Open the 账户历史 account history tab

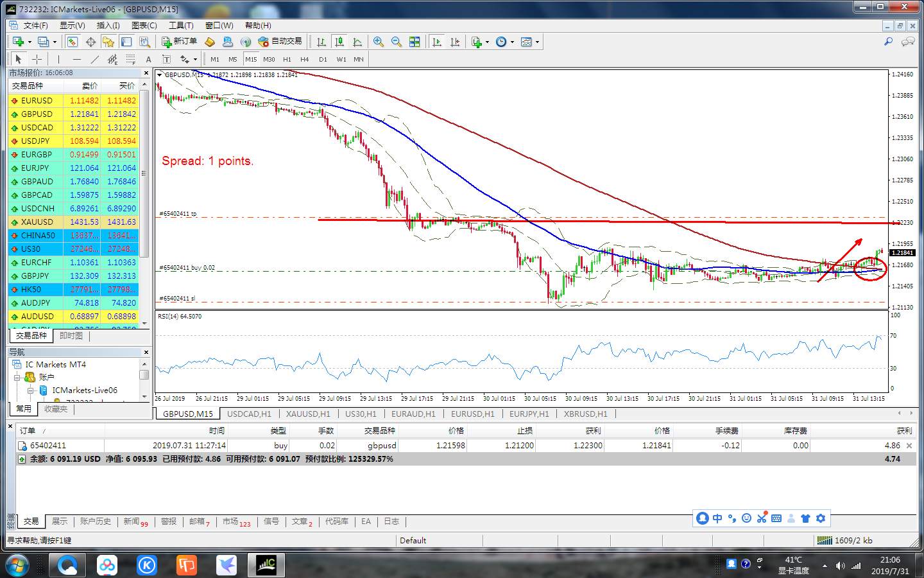(x=95, y=521)
